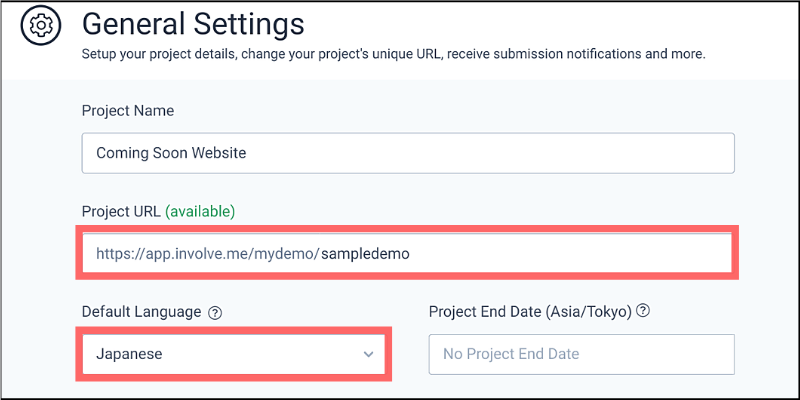Click the Project Name label

tap(128, 110)
